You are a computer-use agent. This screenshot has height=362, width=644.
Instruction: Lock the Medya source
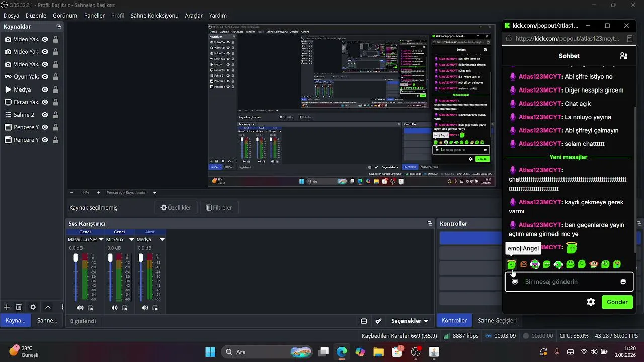click(x=55, y=89)
